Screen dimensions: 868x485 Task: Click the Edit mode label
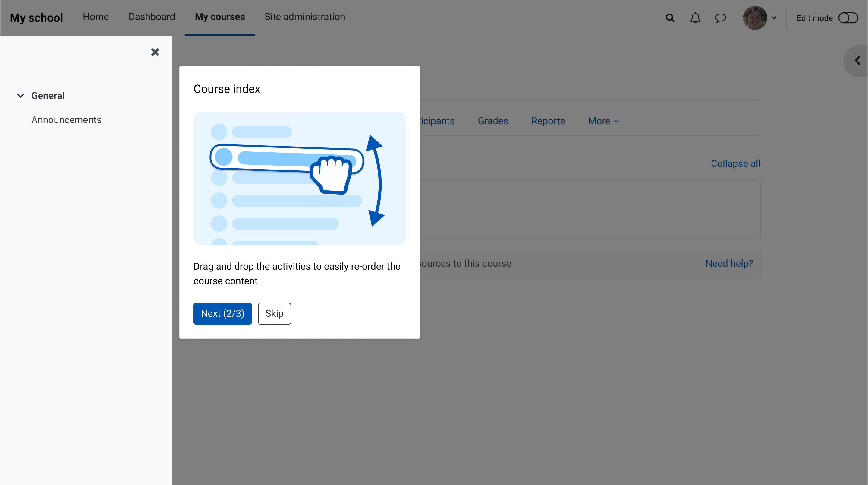click(814, 18)
